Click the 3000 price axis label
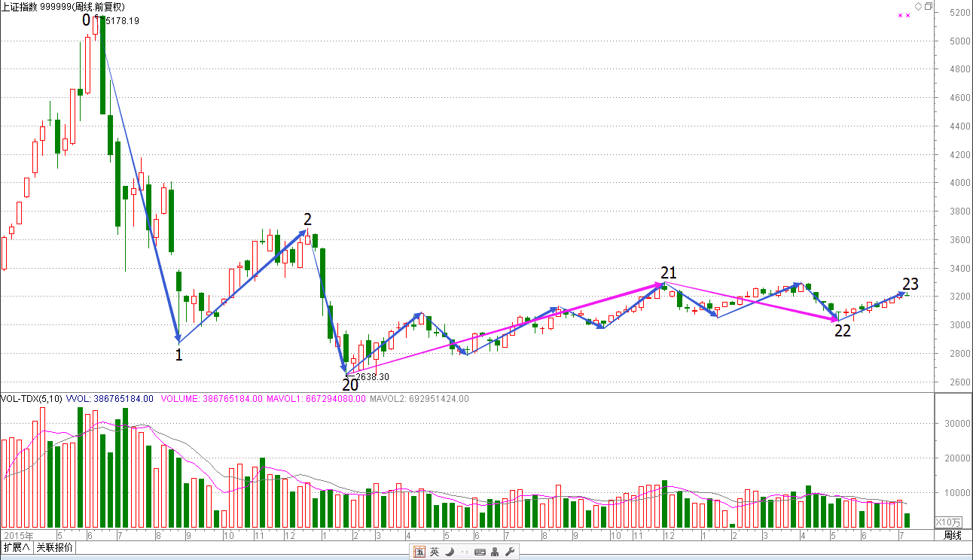Image resolution: width=973 pixels, height=560 pixels. pyautogui.click(x=959, y=325)
